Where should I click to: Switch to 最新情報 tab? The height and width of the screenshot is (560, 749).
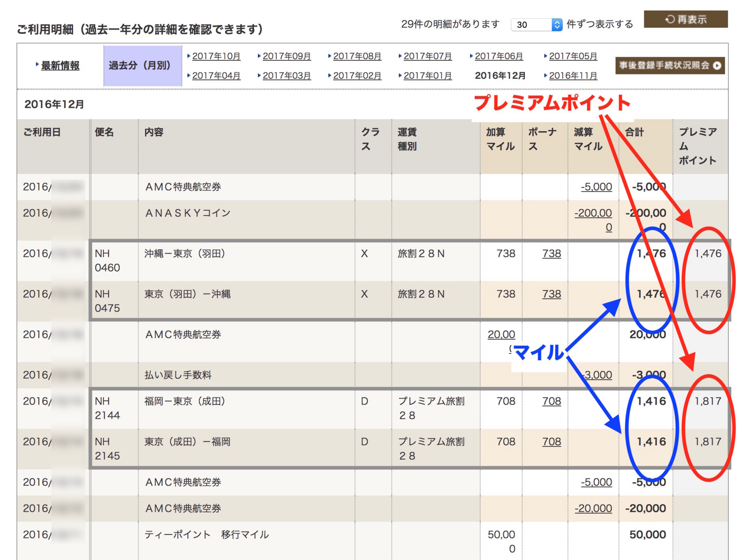60,66
